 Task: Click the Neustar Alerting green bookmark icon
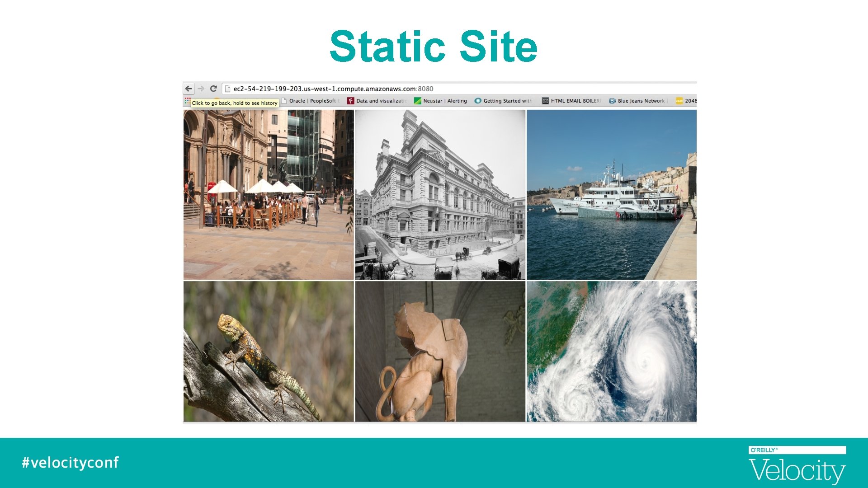click(418, 101)
